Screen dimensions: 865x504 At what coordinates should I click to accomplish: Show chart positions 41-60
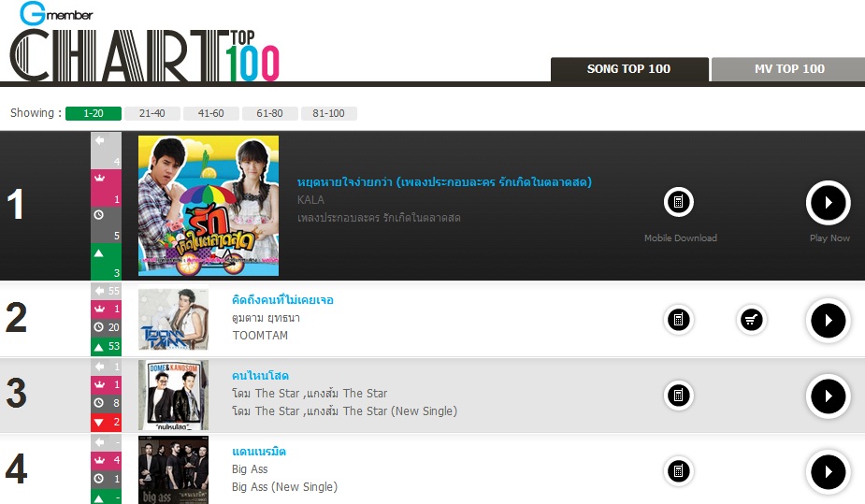210,113
